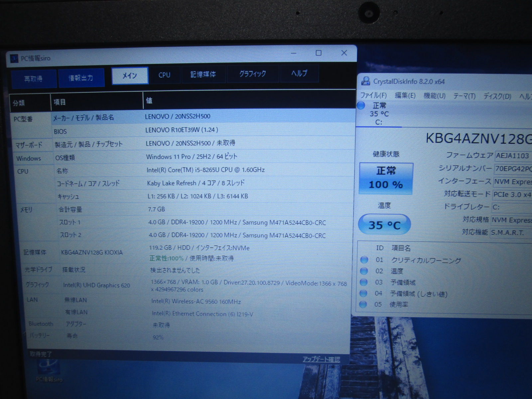This screenshot has height=399, width=532.
Task: Click status dot for 01 クリティカルワーニング
Action: (x=364, y=259)
